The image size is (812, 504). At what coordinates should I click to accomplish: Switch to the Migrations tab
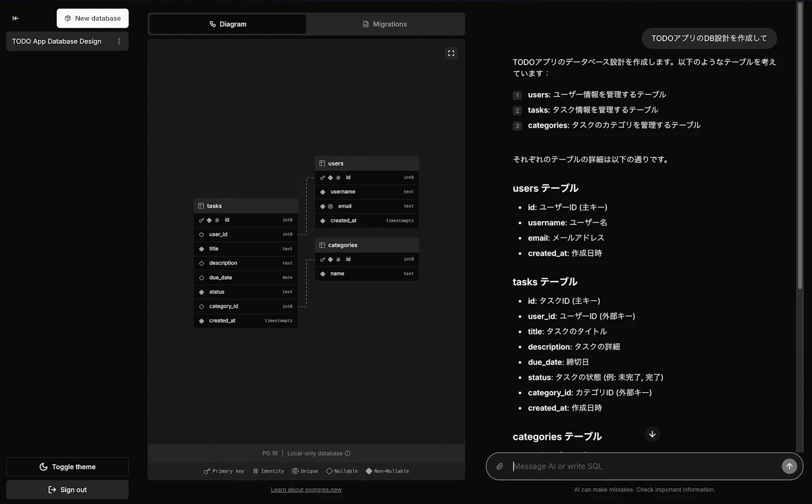(x=385, y=24)
